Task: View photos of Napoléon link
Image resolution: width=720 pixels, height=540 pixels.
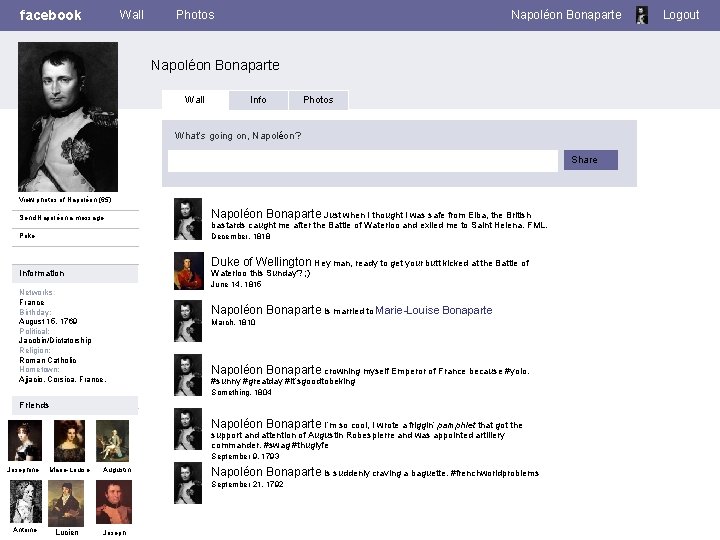Action: tap(65, 200)
